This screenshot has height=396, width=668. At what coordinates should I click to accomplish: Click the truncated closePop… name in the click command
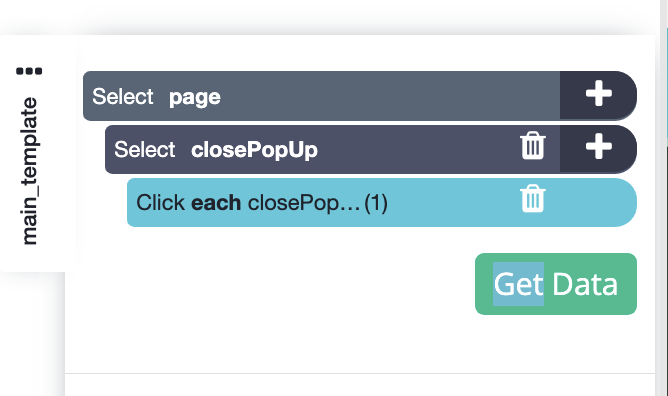click(304, 203)
